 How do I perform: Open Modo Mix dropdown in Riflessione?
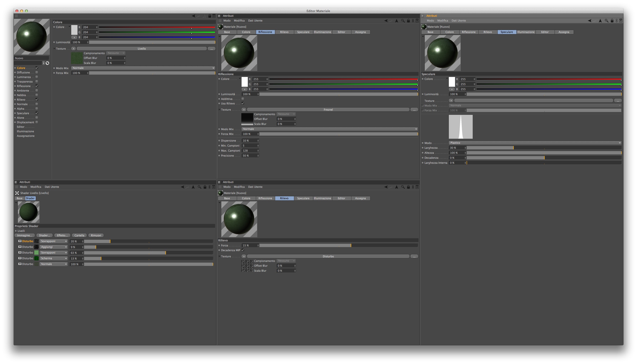pos(329,129)
